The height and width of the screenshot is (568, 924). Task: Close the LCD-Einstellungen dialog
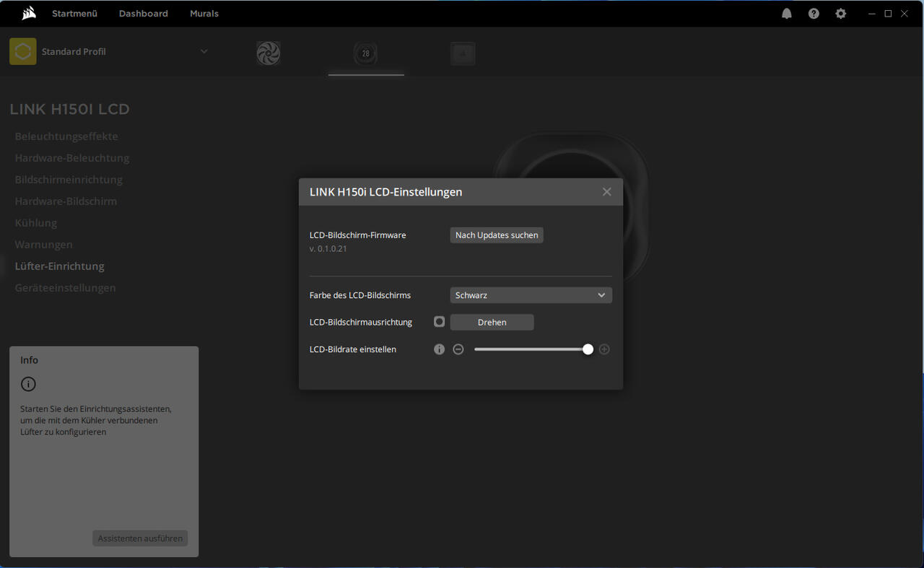coord(606,192)
